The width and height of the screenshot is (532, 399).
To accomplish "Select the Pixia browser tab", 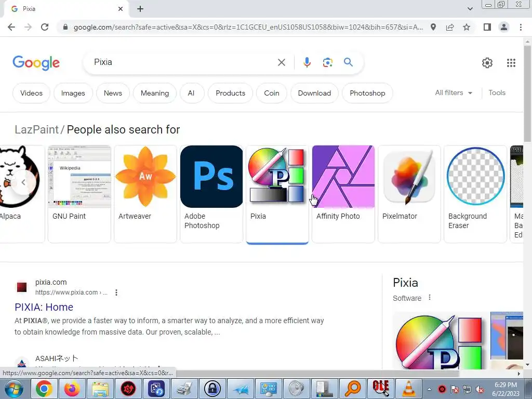I will [x=66, y=9].
